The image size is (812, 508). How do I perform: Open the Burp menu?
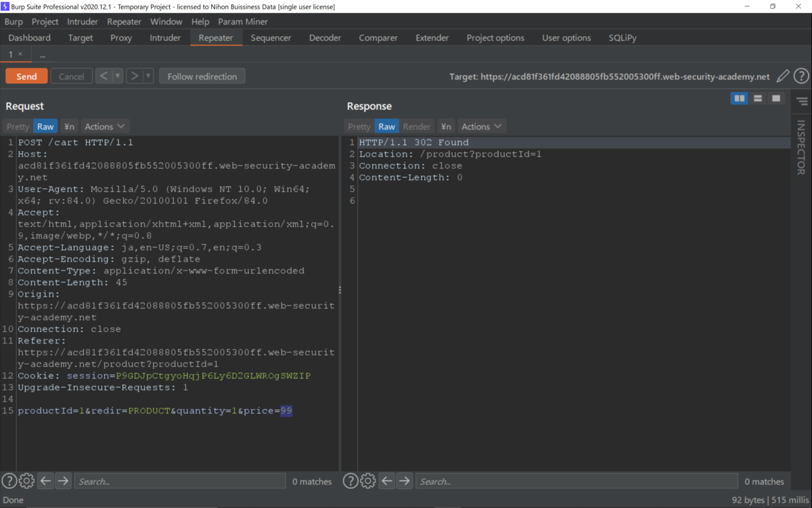coord(14,22)
